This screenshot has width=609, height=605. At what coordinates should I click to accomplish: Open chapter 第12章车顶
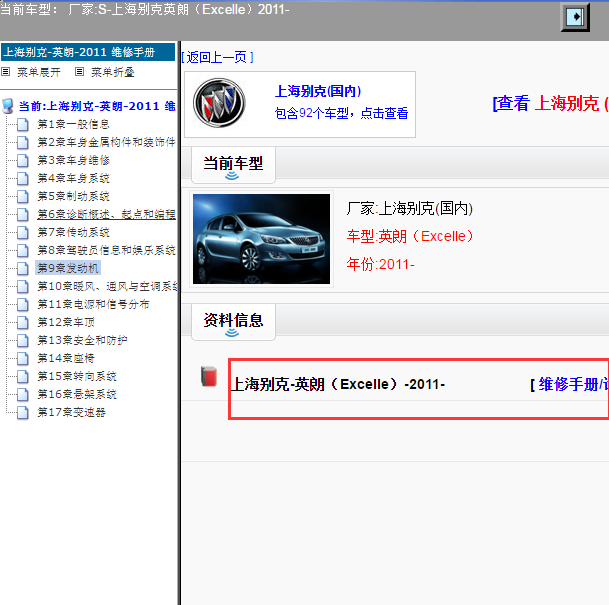point(66,322)
